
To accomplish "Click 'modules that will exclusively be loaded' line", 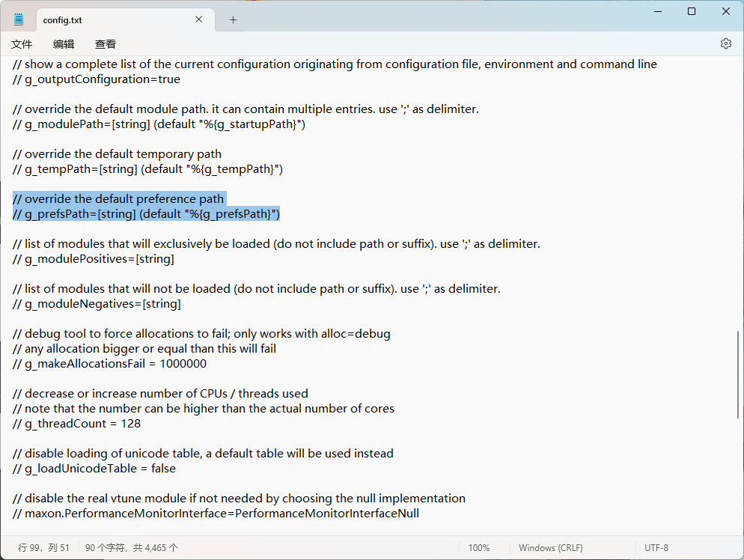I will click(276, 244).
